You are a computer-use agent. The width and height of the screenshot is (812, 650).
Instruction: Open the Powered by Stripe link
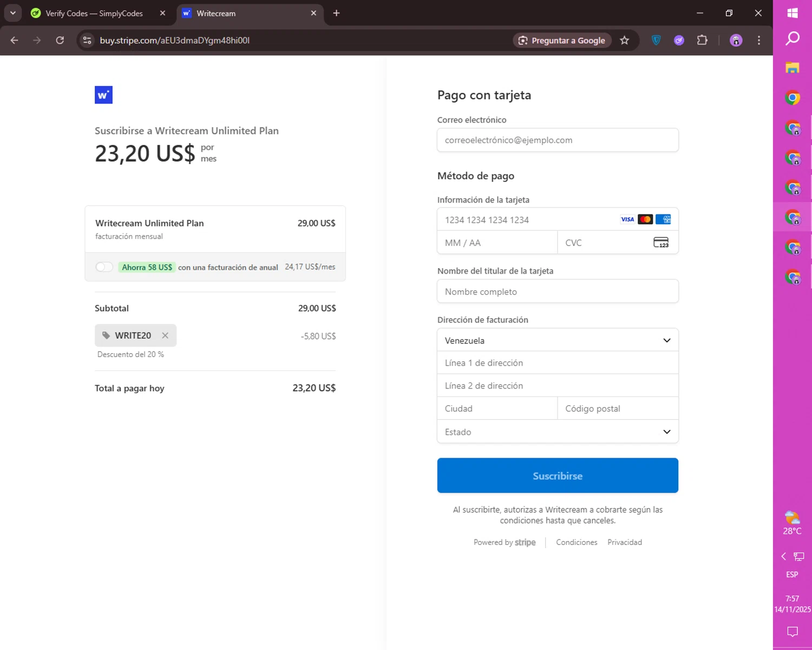[505, 542]
